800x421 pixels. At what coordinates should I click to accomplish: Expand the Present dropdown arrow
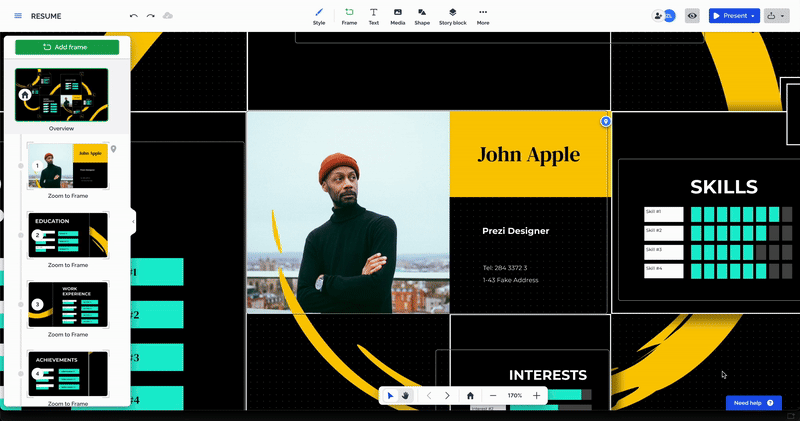(753, 16)
